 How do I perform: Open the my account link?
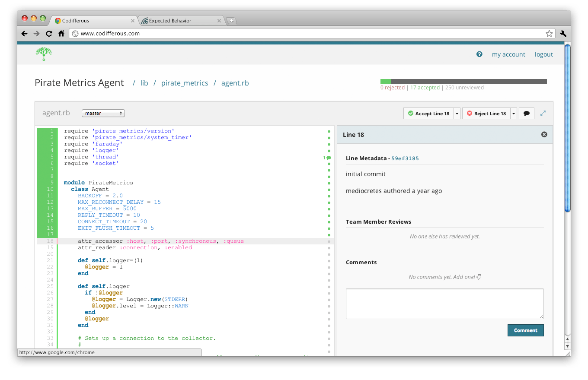pyautogui.click(x=508, y=54)
